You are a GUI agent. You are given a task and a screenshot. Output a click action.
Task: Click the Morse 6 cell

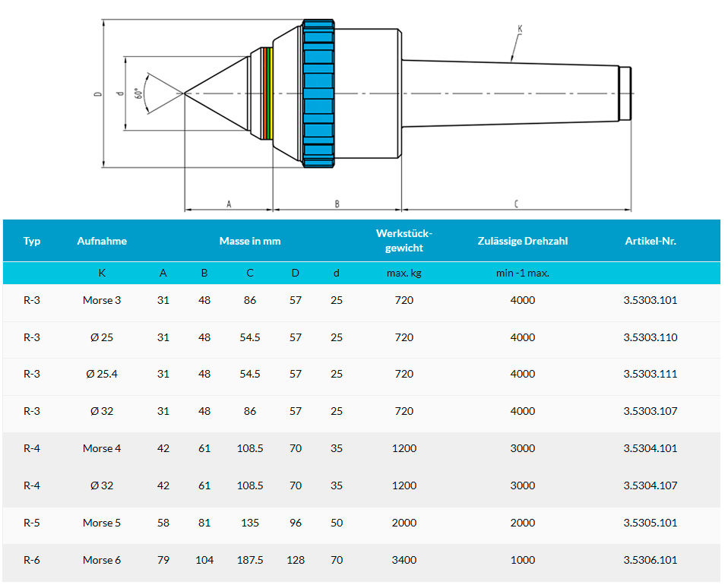[x=102, y=560]
